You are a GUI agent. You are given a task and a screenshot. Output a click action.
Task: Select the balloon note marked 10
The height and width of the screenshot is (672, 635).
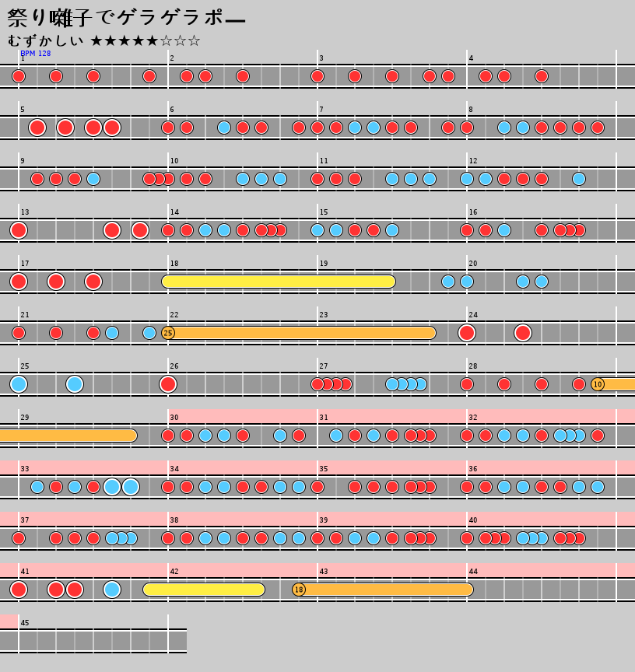tap(598, 384)
